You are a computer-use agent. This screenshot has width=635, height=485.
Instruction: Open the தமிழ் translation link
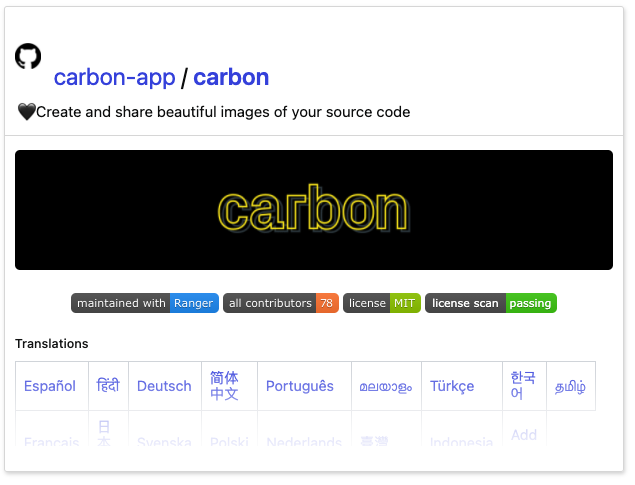pyautogui.click(x=570, y=387)
